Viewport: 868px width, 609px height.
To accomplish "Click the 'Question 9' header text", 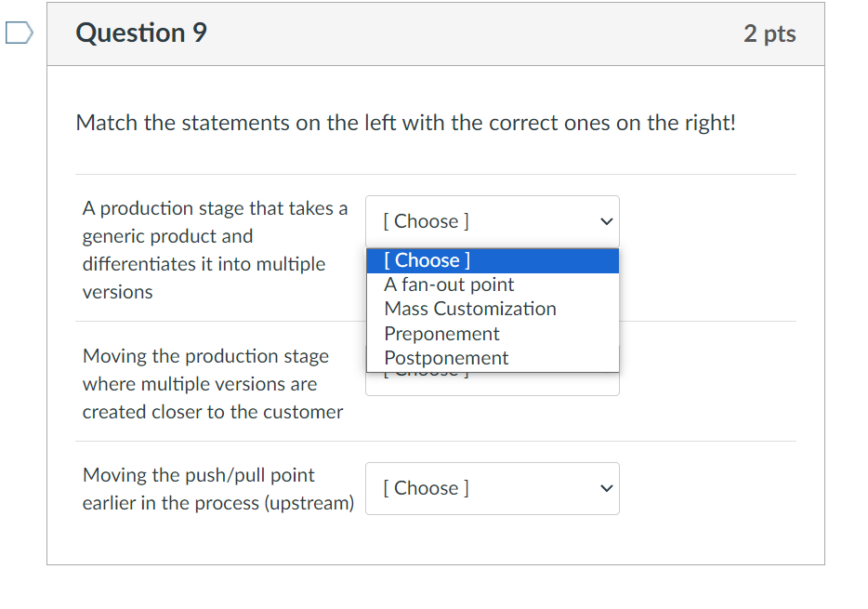I will [141, 33].
